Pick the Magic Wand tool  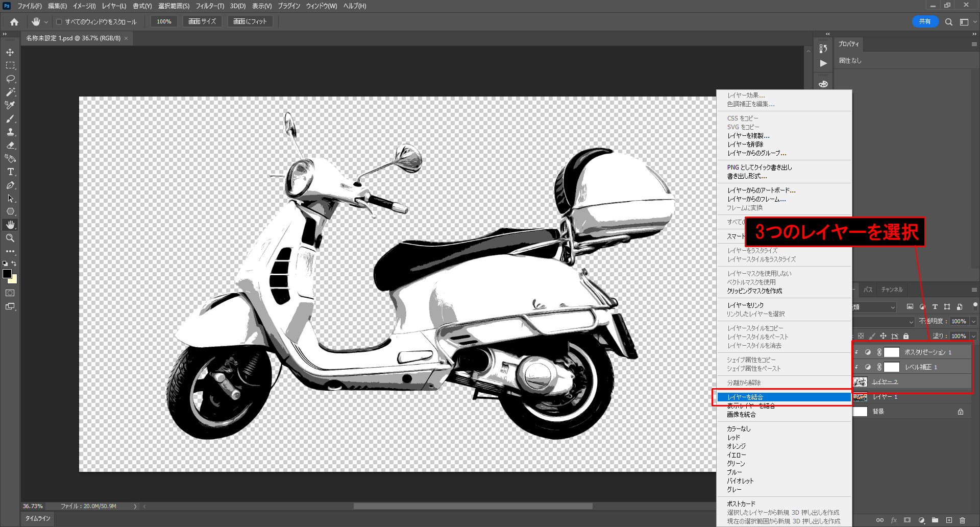[x=10, y=92]
